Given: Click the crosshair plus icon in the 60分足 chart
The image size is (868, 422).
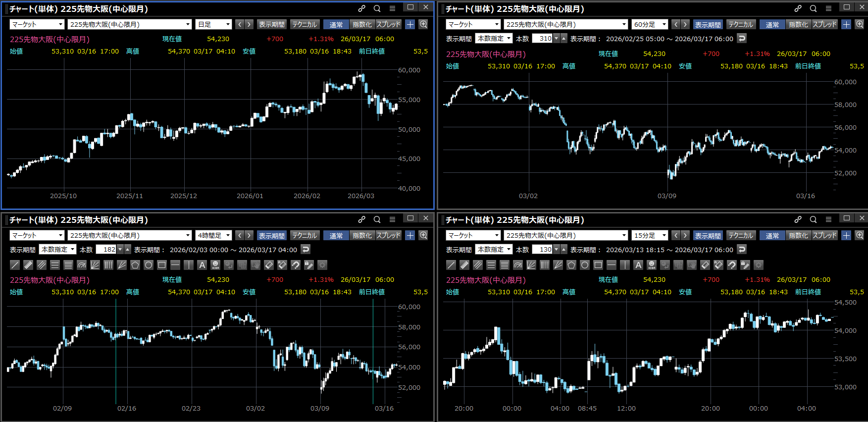Looking at the screenshot, I should 846,24.
